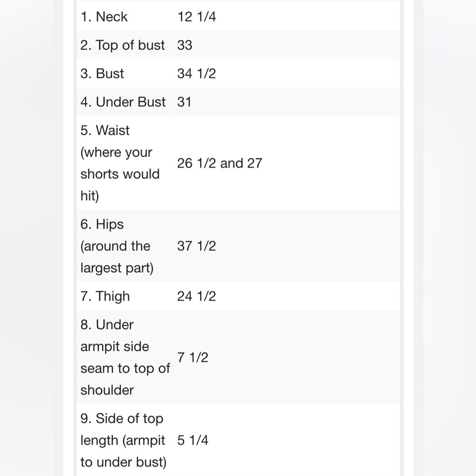Image resolution: width=476 pixels, height=476 pixels.
Task: Click the Neck measurement 12 1/4
Action: [x=197, y=17]
